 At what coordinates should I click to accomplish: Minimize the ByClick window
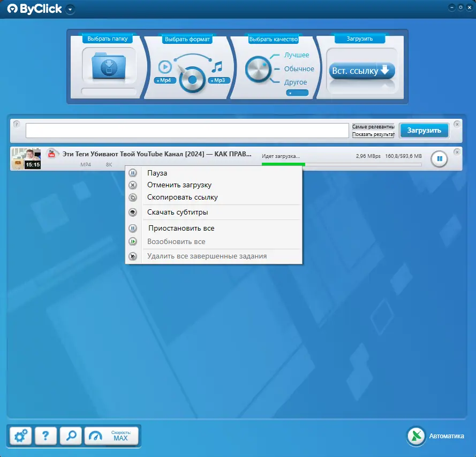point(452,7)
